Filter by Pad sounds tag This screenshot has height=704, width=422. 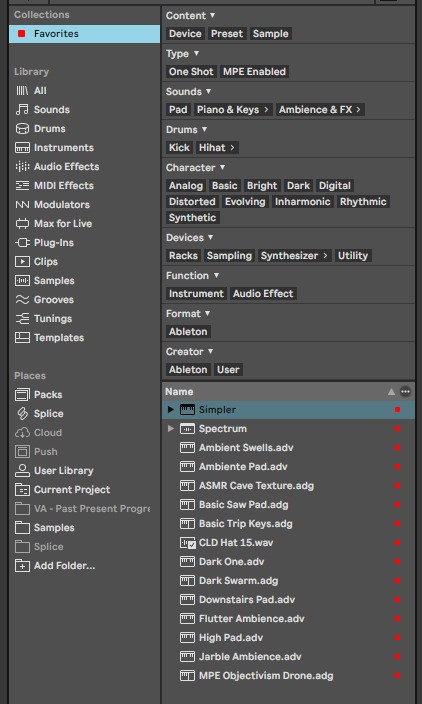tap(178, 110)
